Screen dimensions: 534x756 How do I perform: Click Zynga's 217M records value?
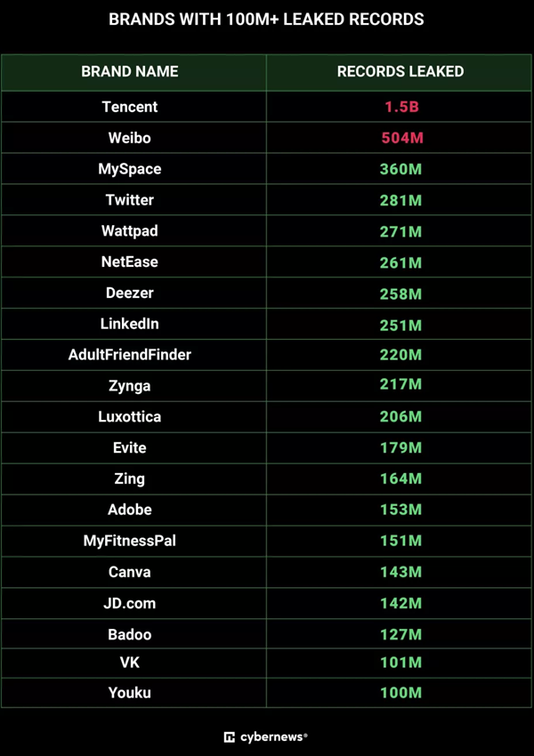pos(400,384)
